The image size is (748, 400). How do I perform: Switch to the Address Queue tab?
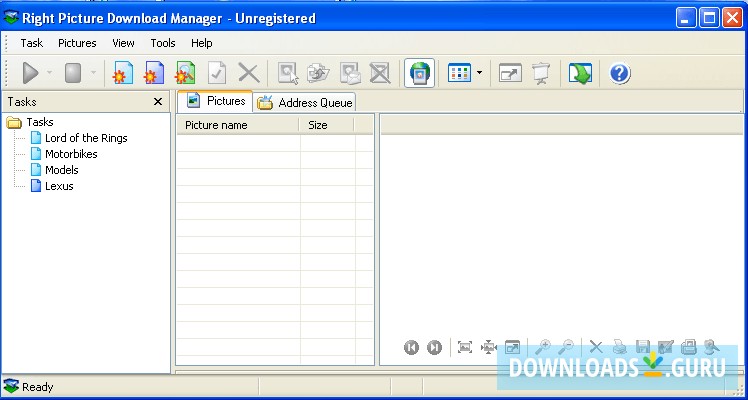tap(305, 103)
